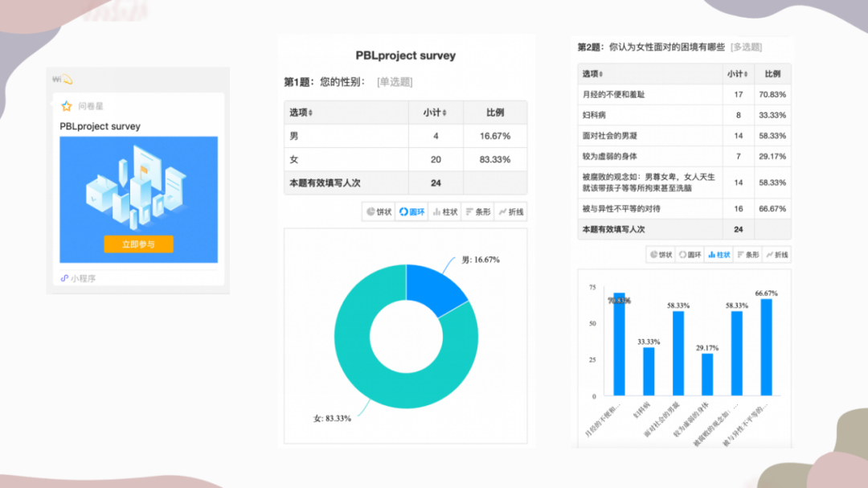This screenshot has height=488, width=868.
Task: Click the 66.67% cell in question 2 table
Action: pos(772,209)
